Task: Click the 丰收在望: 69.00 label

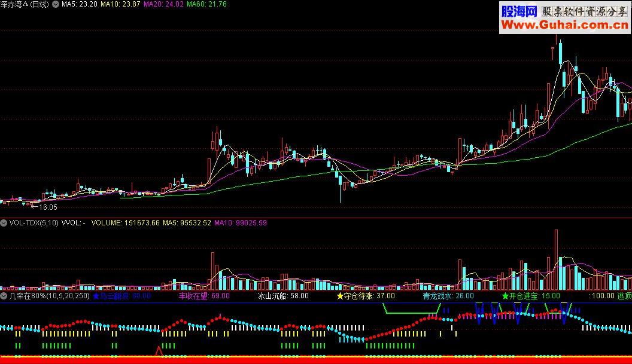Action: (204, 296)
